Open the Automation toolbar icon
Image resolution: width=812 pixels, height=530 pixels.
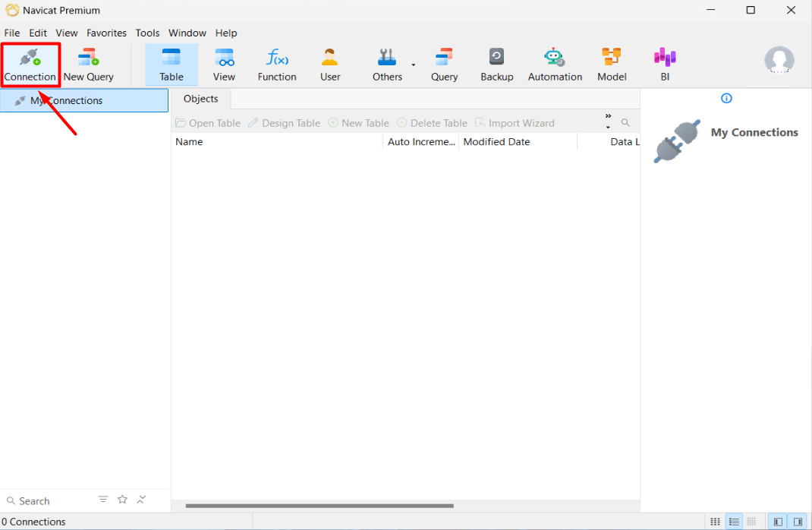tap(555, 65)
